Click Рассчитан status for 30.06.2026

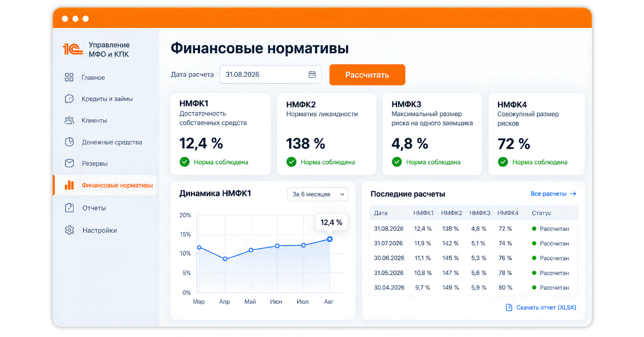click(551, 258)
